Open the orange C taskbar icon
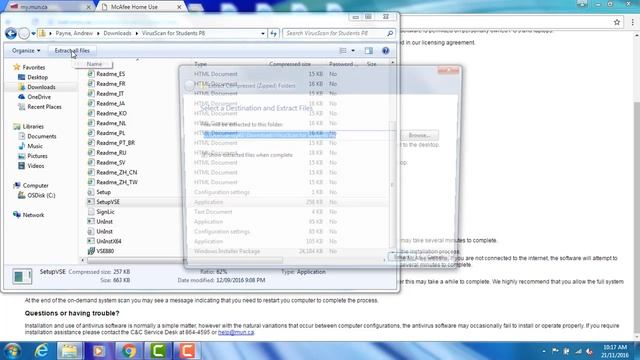Viewport: 640px width, 360px height. (x=187, y=351)
